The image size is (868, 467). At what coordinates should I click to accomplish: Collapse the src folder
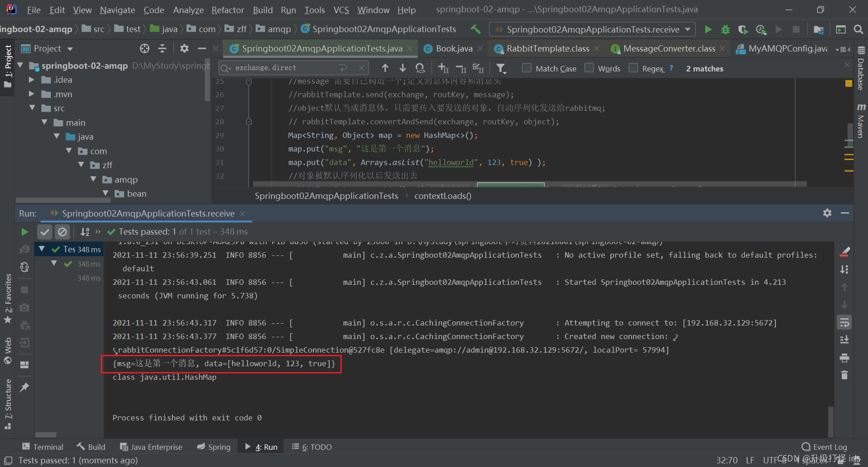(32, 108)
